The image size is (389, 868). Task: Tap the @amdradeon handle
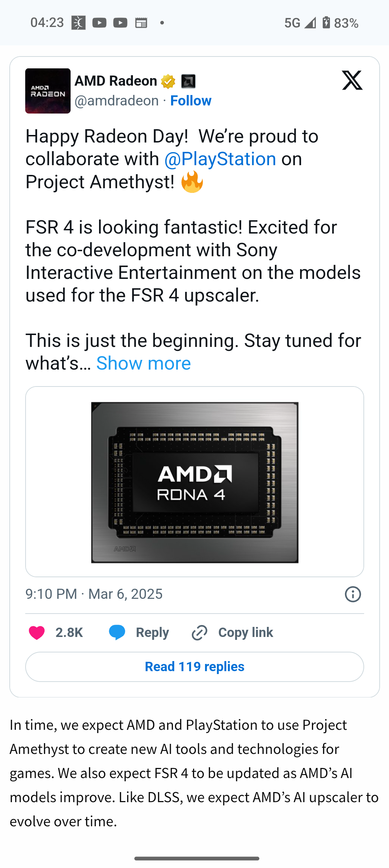pyautogui.click(x=117, y=101)
